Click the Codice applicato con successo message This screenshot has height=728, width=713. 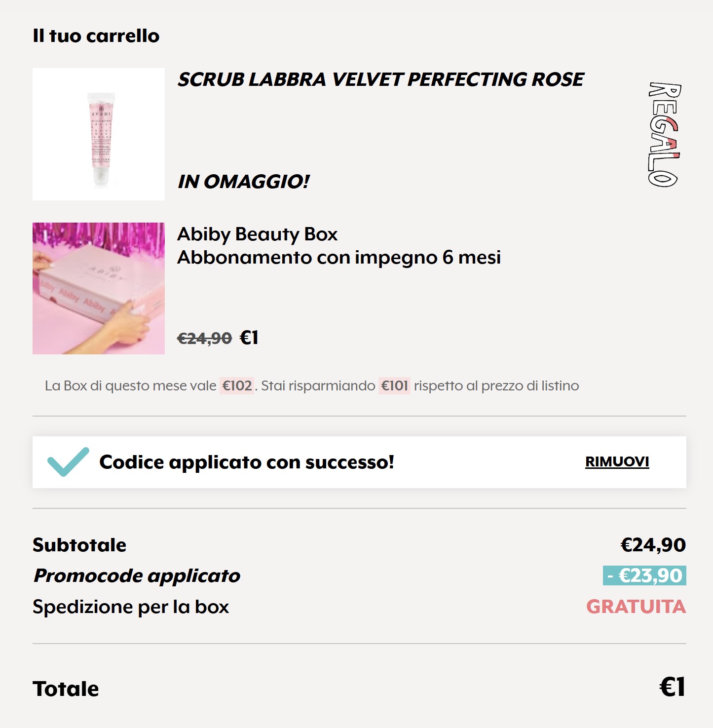[x=247, y=462]
